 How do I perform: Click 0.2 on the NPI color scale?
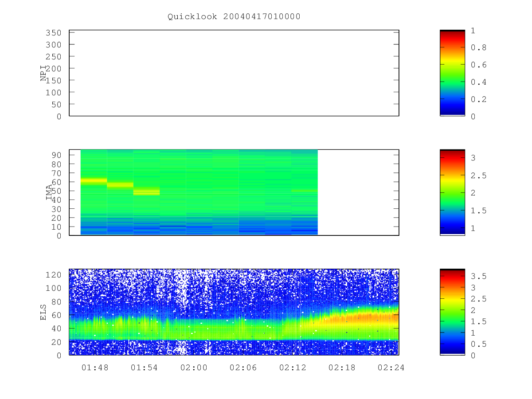(478, 99)
